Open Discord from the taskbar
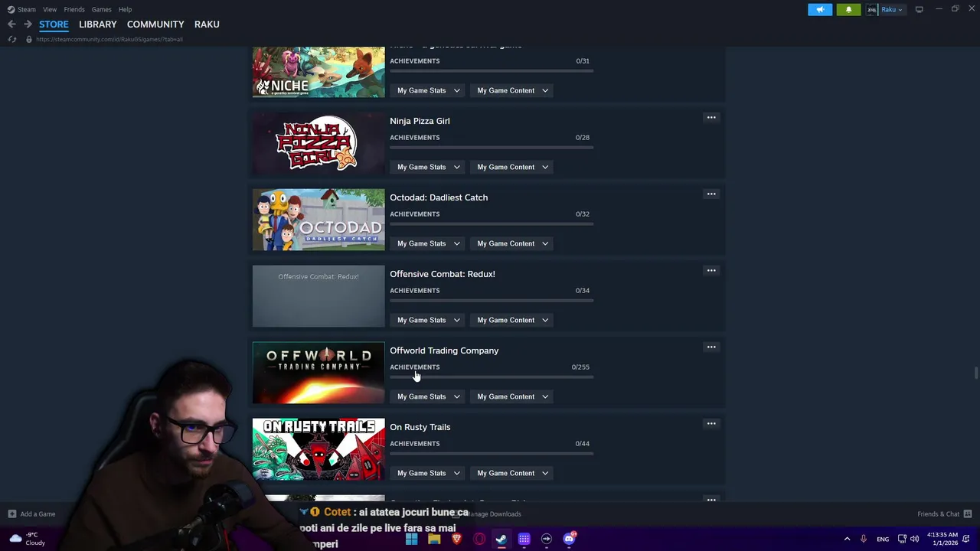980x551 pixels. point(569,539)
